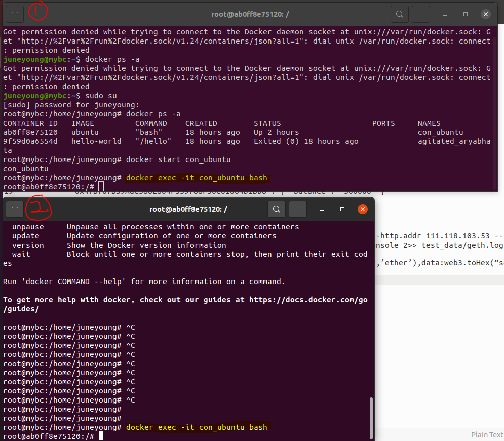Click the 'CONTAINER ID' column header
Screen dimensions: 504x441
pos(30,124)
